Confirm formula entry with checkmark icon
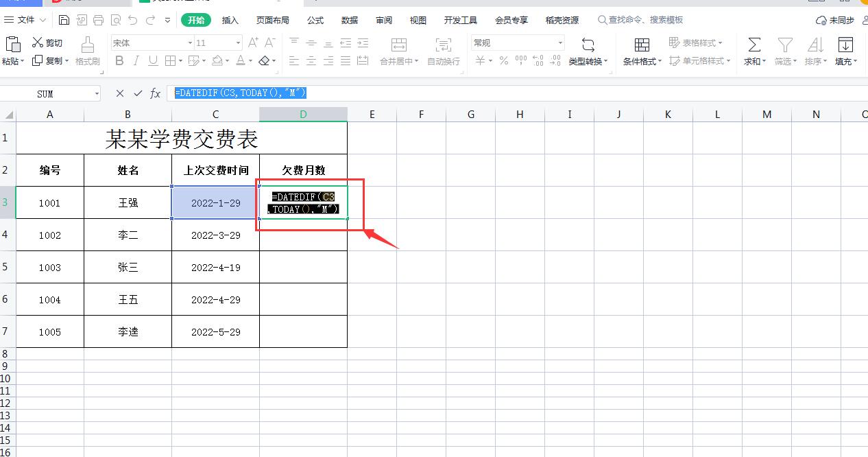 [x=138, y=93]
